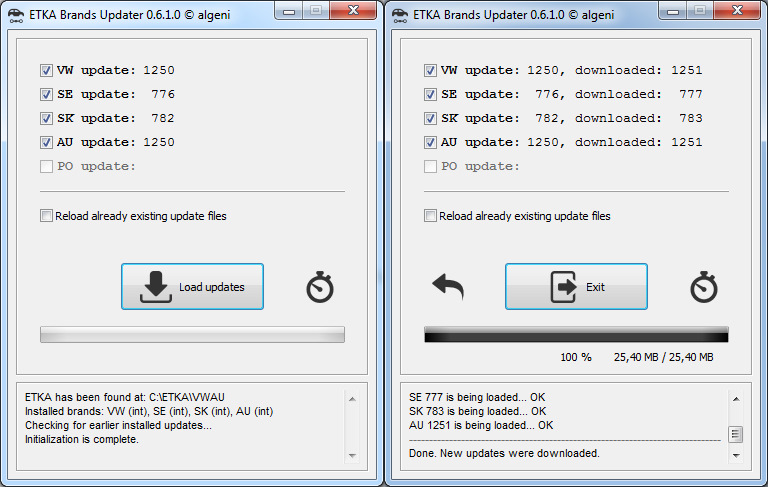Close the right ETKA Brands Updater window
Image resolution: width=768 pixels, height=487 pixels.
pos(737,11)
